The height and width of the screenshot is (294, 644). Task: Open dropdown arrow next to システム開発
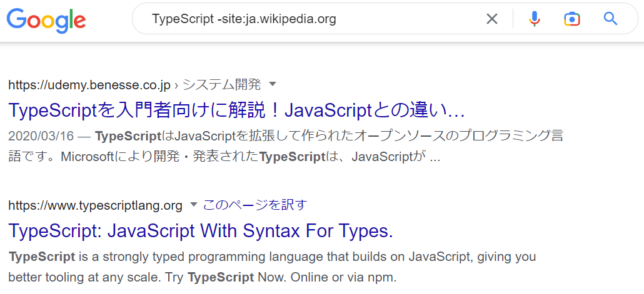(273, 85)
